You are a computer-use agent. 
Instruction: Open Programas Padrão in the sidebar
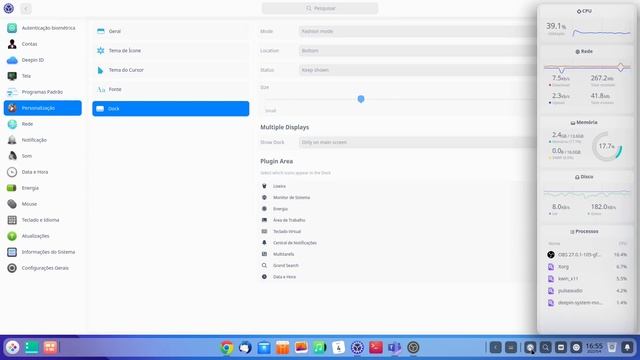tap(42, 92)
